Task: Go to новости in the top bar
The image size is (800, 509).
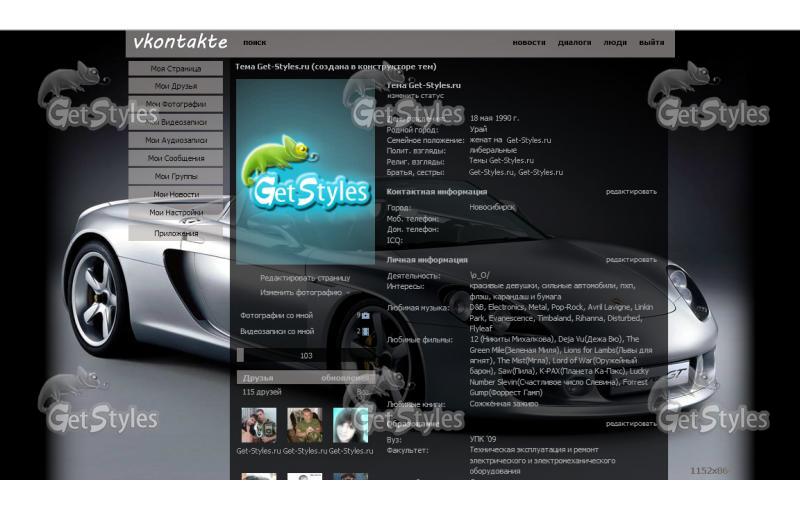Action: pos(529,42)
